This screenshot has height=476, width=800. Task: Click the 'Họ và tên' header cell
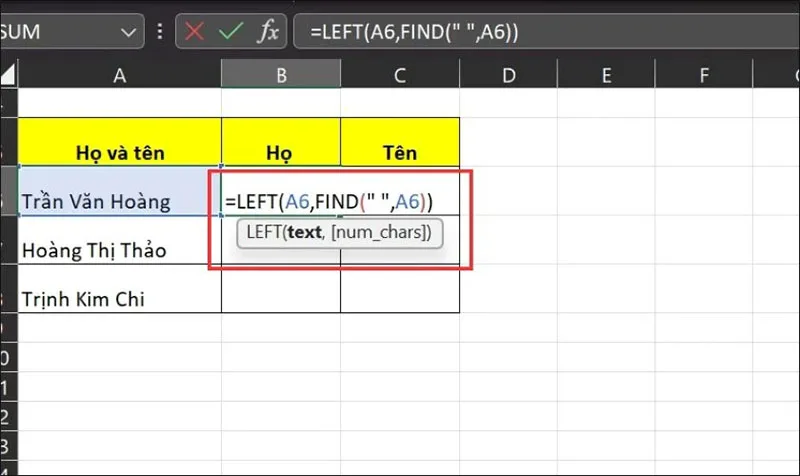(119, 142)
